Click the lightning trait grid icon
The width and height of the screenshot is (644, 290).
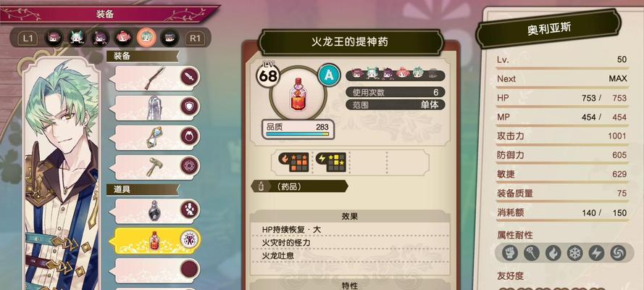(x=330, y=162)
